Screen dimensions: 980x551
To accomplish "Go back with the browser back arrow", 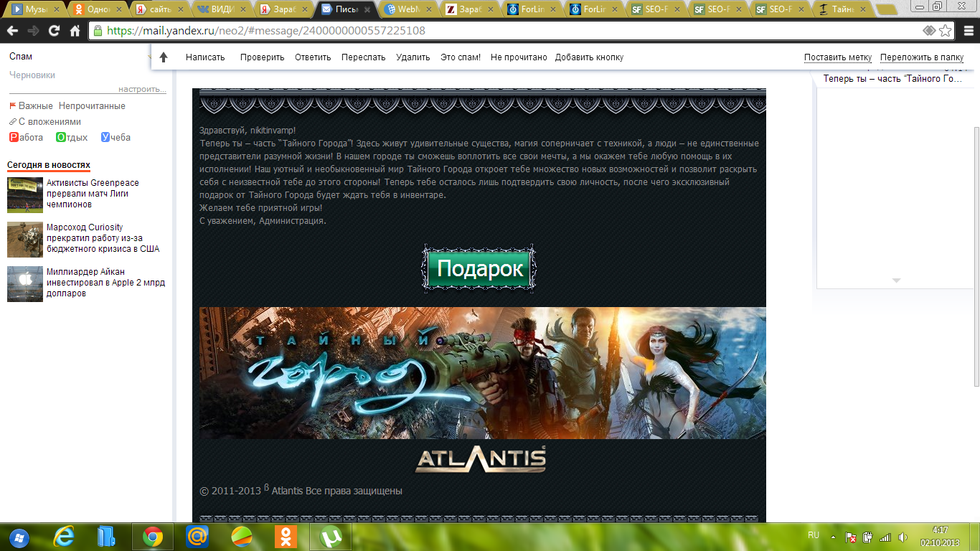I will pyautogui.click(x=12, y=31).
